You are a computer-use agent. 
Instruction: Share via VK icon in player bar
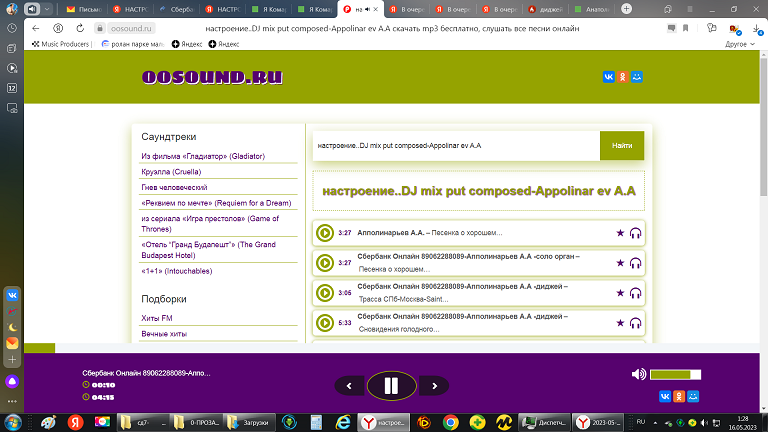(665, 396)
